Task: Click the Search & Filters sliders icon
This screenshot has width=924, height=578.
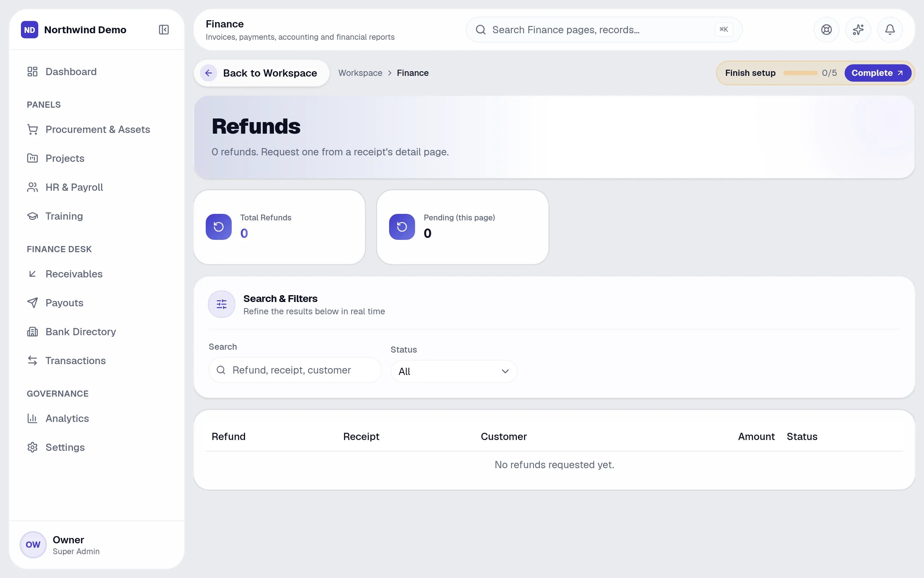Action: 222,304
